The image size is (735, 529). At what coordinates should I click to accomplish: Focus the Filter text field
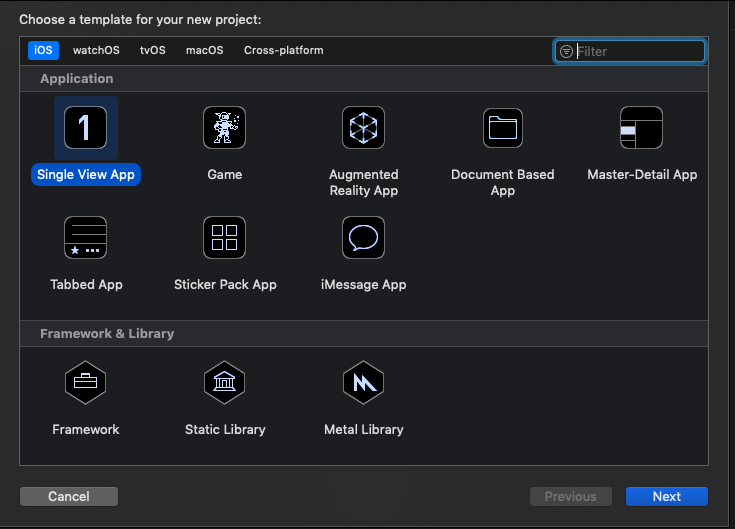630,51
